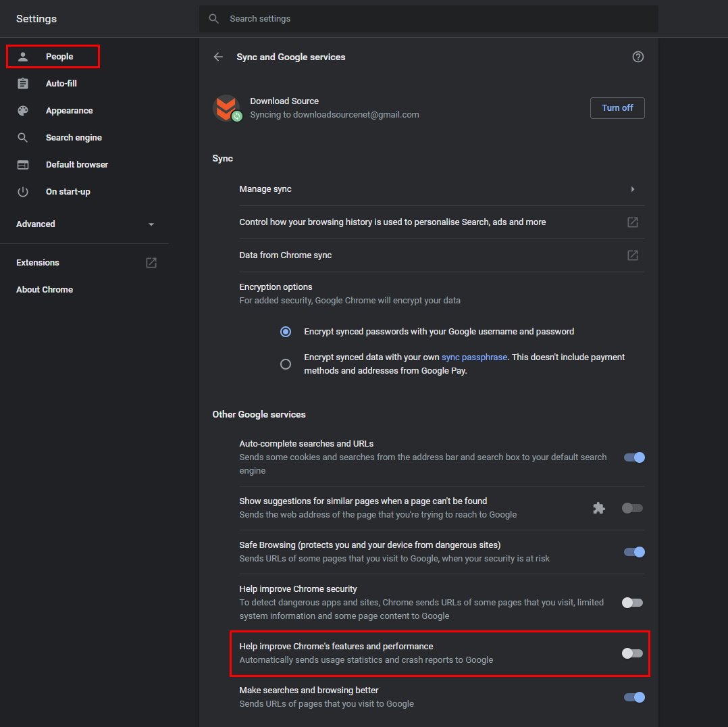Toggle Show suggestions for similar pages switch
The width and height of the screenshot is (728, 727).
point(632,507)
